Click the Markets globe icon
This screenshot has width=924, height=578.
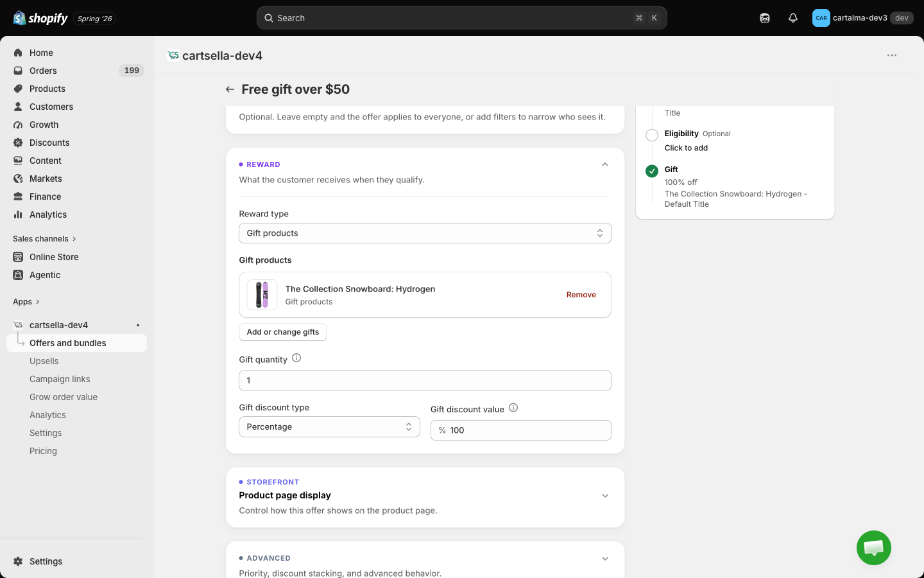point(18,179)
